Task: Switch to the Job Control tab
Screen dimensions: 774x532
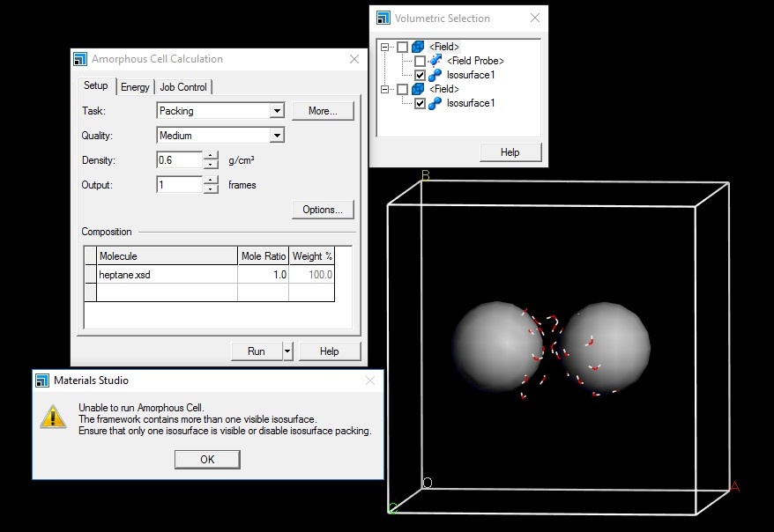Action: coord(183,87)
